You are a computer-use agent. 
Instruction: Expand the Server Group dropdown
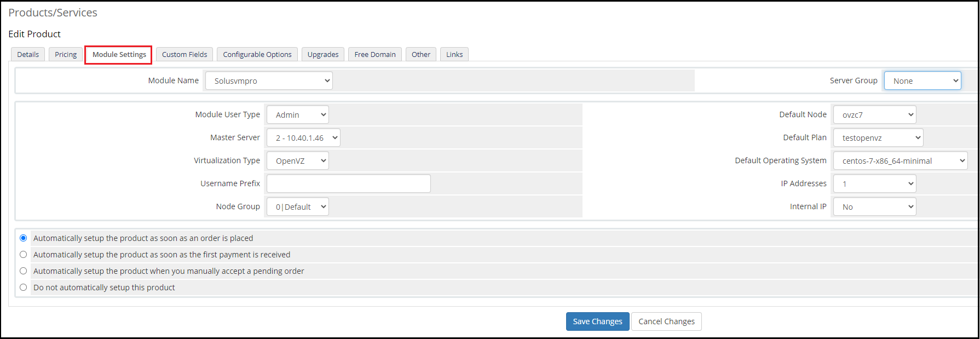click(922, 81)
